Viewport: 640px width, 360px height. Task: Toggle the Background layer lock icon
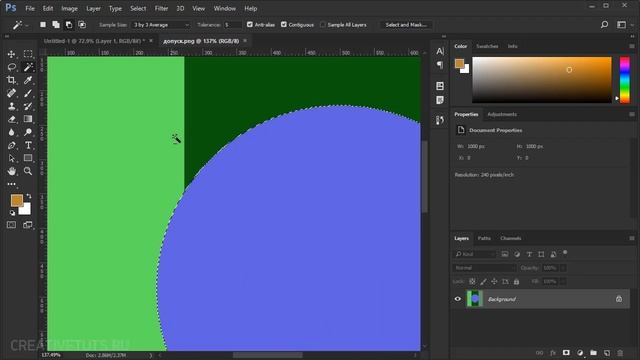tap(619, 299)
